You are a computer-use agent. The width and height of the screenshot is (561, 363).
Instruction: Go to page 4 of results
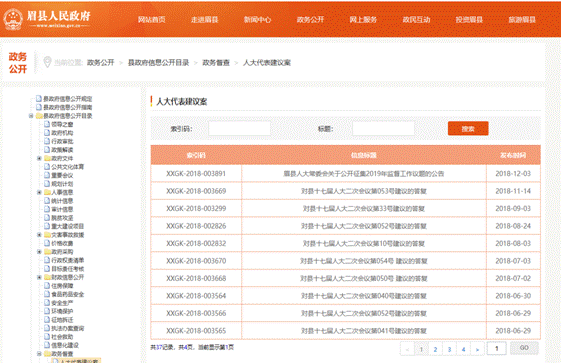pos(463,349)
